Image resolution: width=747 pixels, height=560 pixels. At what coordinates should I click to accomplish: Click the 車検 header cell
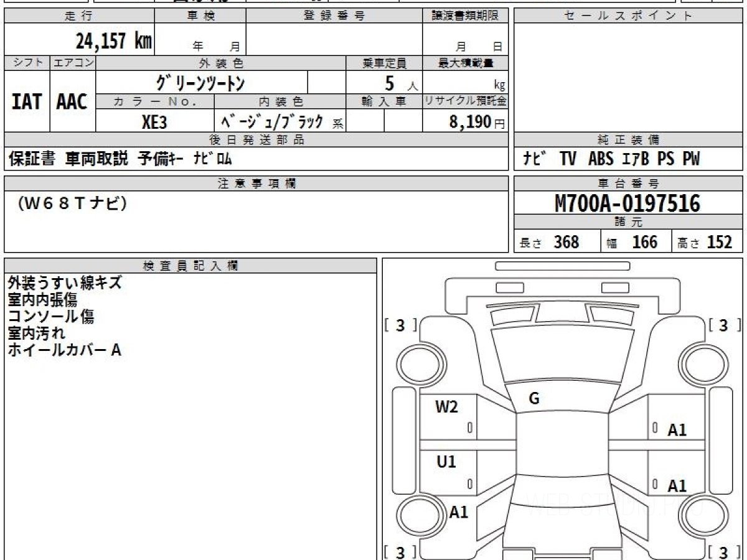tap(200, 16)
